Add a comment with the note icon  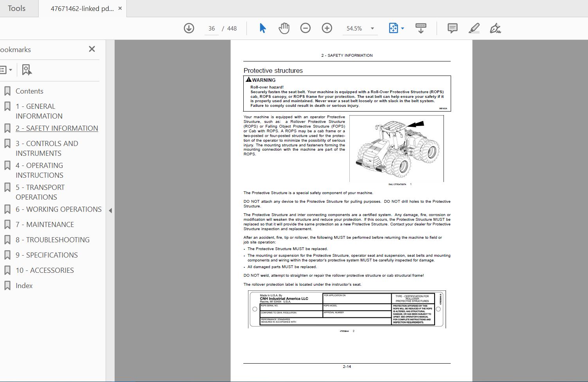pos(452,28)
